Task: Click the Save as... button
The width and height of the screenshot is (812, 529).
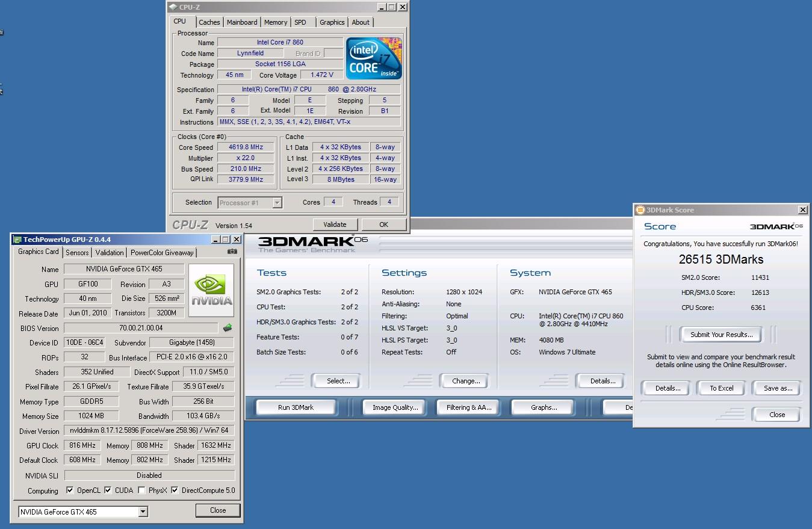Action: click(x=778, y=388)
